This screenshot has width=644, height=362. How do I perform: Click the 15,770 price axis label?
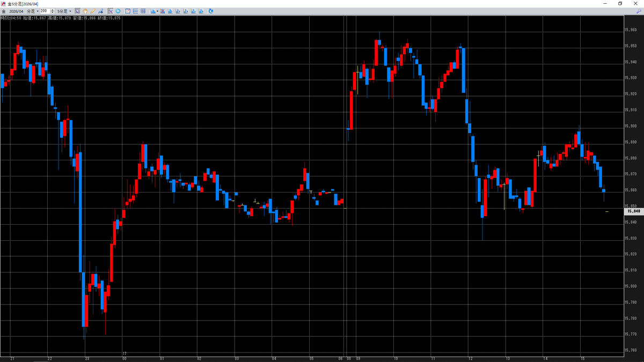[x=631, y=334]
